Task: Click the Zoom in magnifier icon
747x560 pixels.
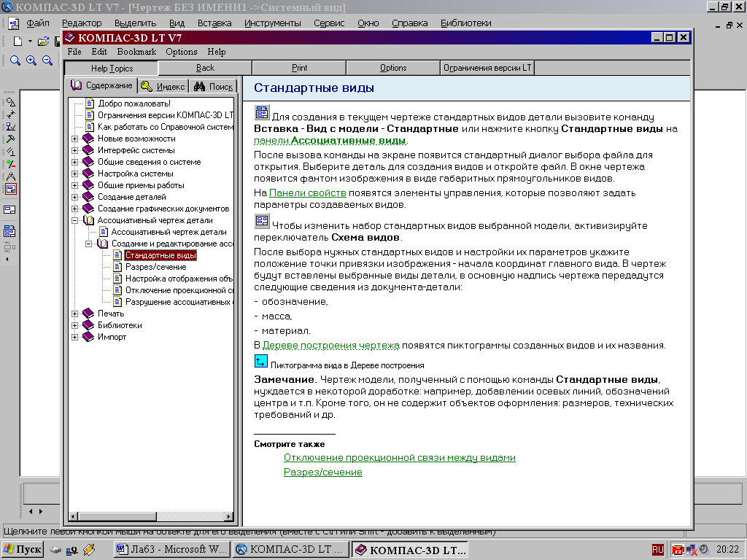Action: [31, 61]
